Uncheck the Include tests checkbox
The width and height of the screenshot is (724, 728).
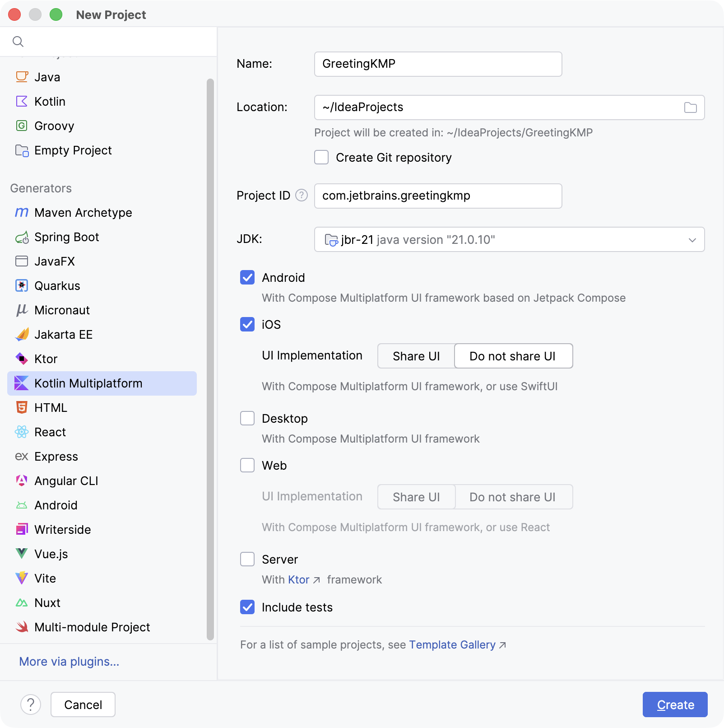pos(247,607)
